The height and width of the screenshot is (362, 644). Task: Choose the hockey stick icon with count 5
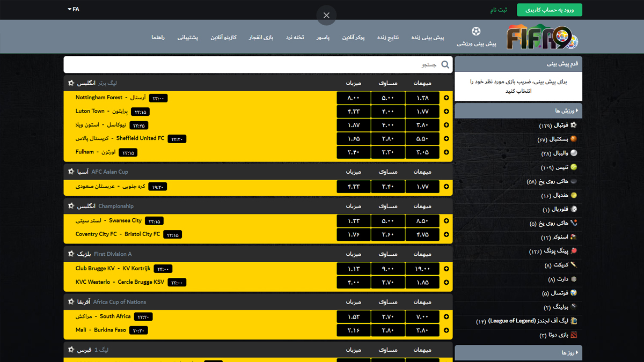point(574,223)
